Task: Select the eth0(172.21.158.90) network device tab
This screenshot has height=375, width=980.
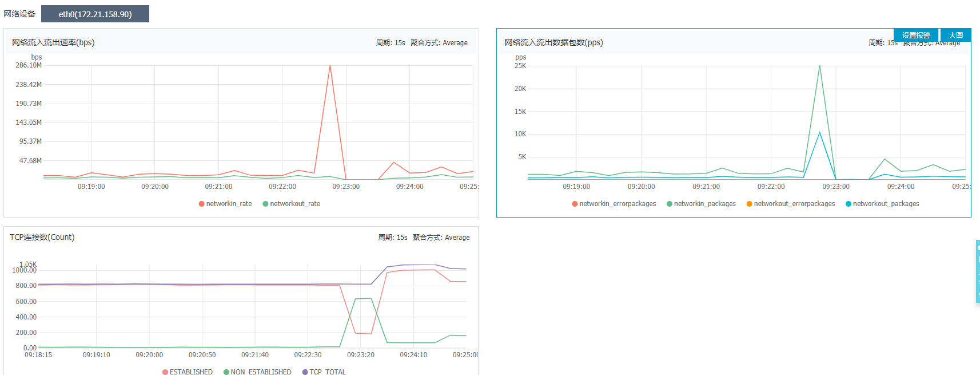Action: pos(95,14)
